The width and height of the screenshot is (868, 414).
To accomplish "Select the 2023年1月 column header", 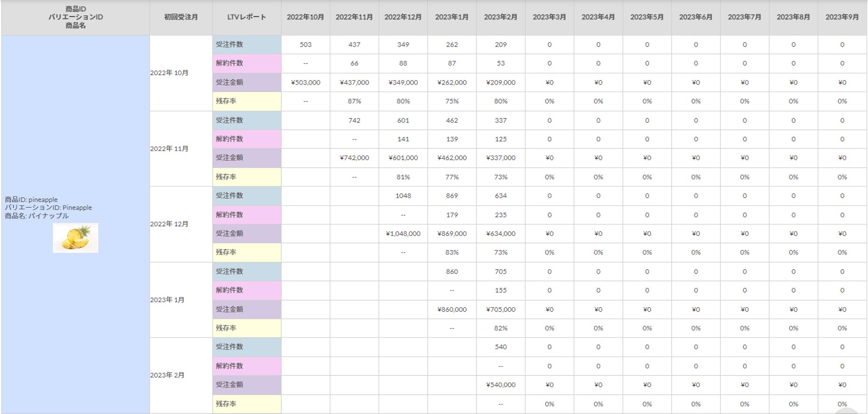I will pyautogui.click(x=452, y=17).
